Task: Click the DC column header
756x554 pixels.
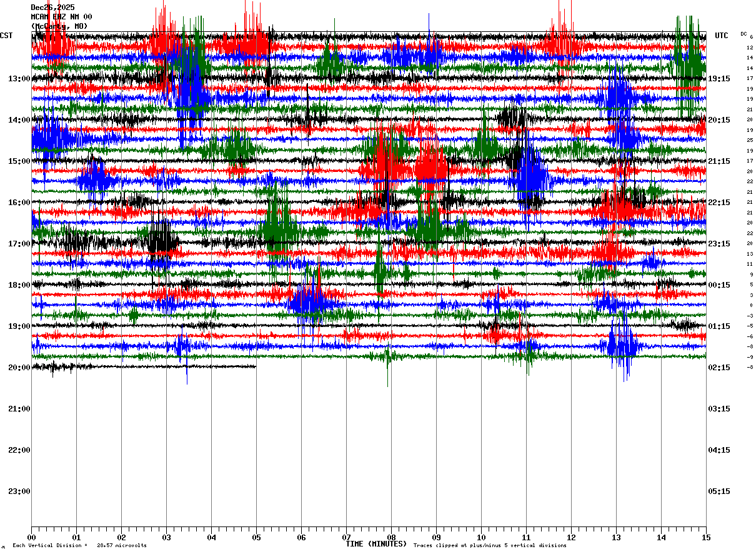Action: (x=744, y=34)
